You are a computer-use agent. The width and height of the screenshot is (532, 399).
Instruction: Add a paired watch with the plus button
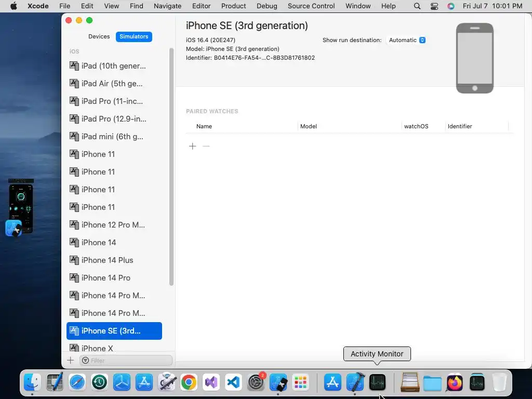click(192, 146)
